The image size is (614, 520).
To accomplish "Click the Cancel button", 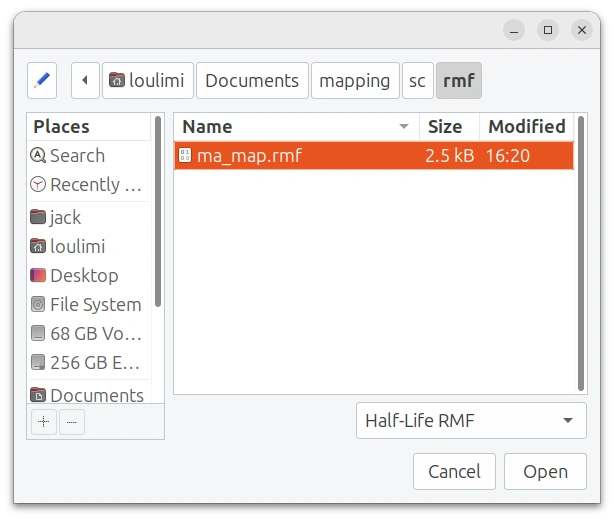I will point(454,471).
